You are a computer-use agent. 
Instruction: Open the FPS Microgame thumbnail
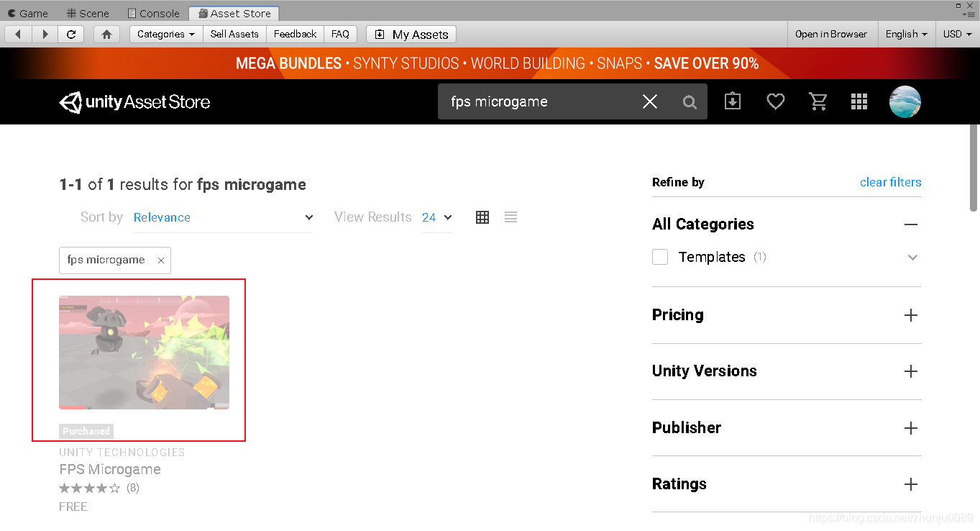144,353
